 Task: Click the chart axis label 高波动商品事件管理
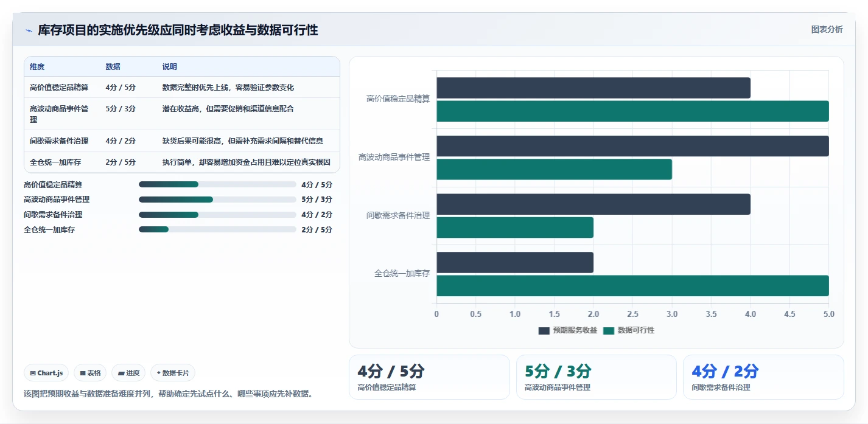tap(394, 158)
